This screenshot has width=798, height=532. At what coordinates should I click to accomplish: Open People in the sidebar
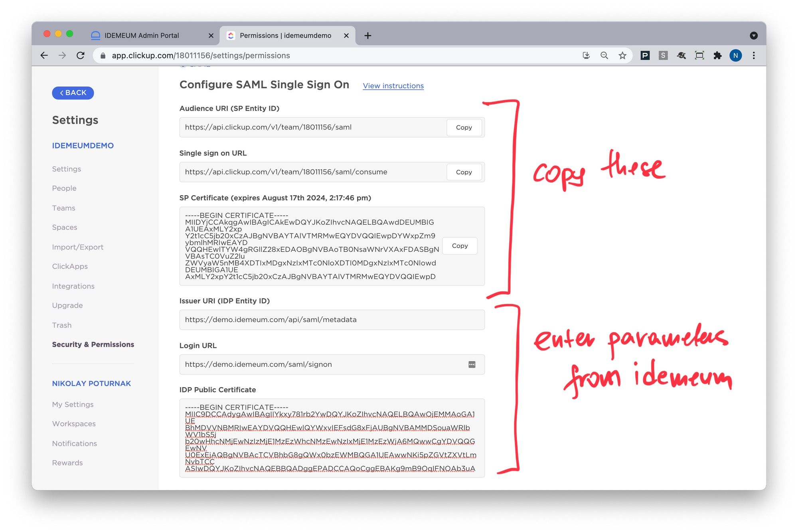click(64, 188)
